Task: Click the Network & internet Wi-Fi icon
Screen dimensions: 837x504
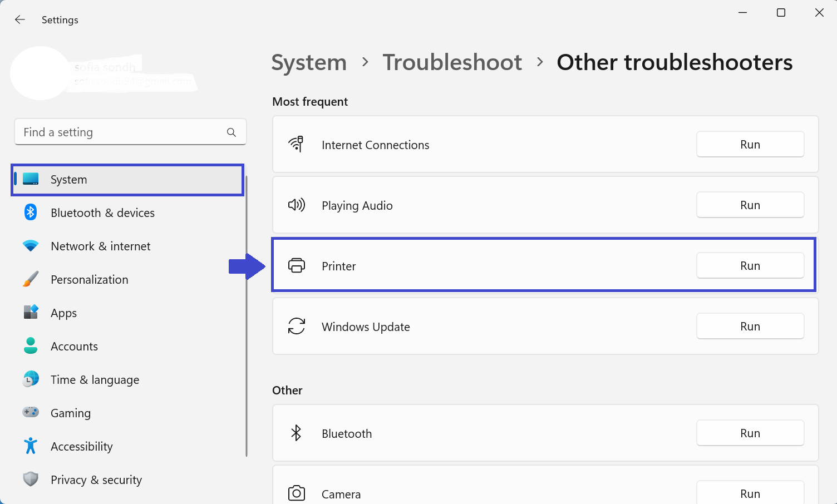Action: point(31,246)
